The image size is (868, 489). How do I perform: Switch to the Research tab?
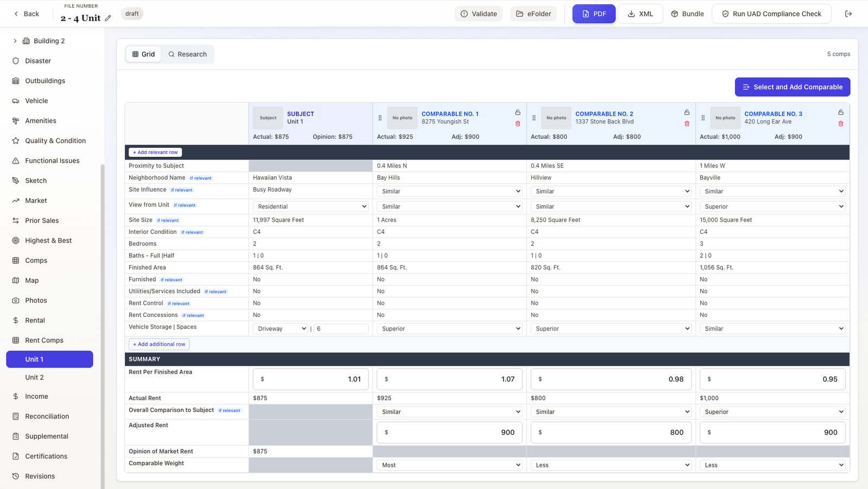(187, 54)
